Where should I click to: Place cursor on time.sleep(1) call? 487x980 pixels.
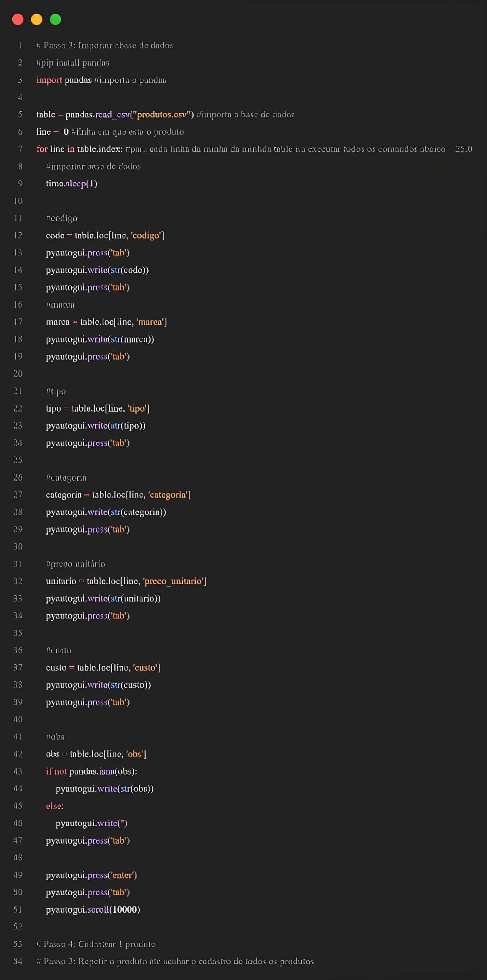point(72,184)
